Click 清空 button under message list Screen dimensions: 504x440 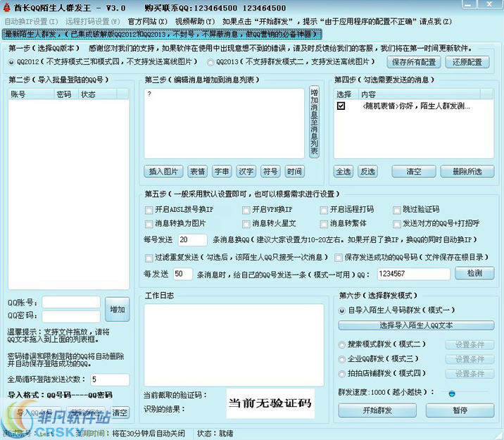pos(414,172)
